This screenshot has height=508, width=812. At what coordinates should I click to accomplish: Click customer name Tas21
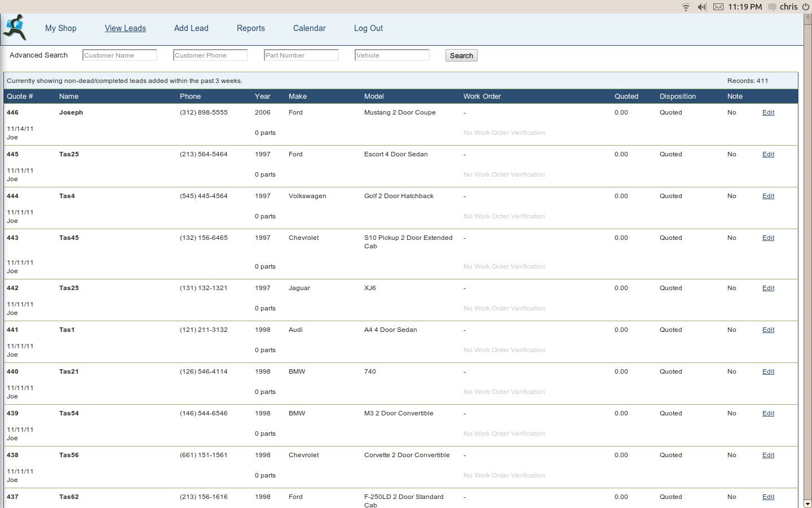[x=69, y=371]
